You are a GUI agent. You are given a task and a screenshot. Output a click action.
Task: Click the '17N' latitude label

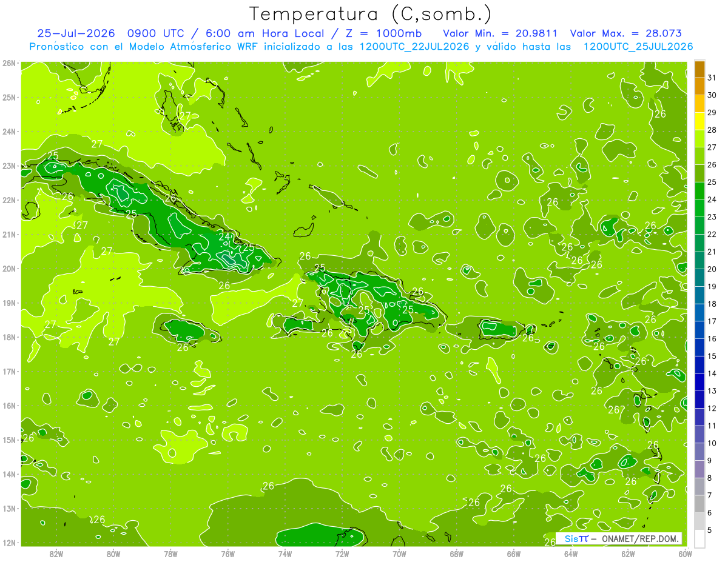(8, 371)
